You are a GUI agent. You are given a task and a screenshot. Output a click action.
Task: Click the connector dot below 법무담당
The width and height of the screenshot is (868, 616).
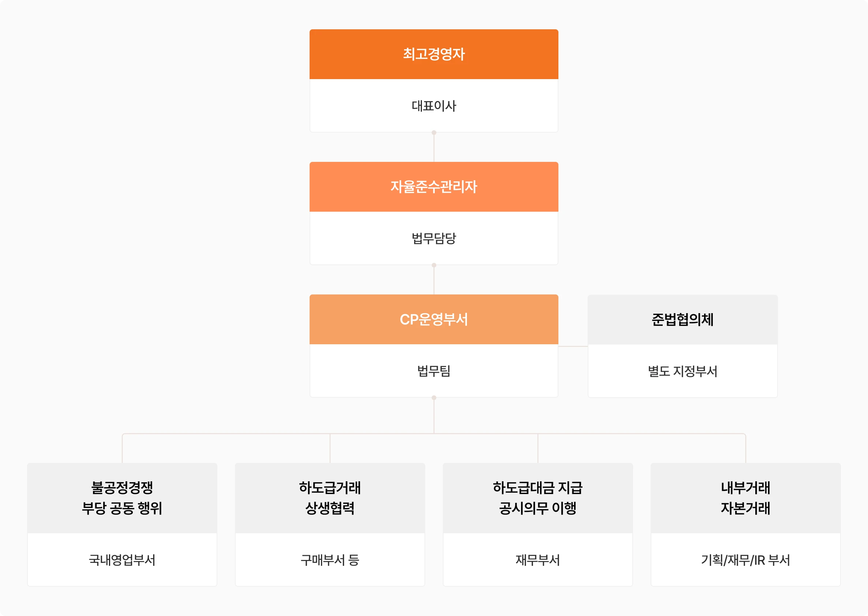coord(434,265)
